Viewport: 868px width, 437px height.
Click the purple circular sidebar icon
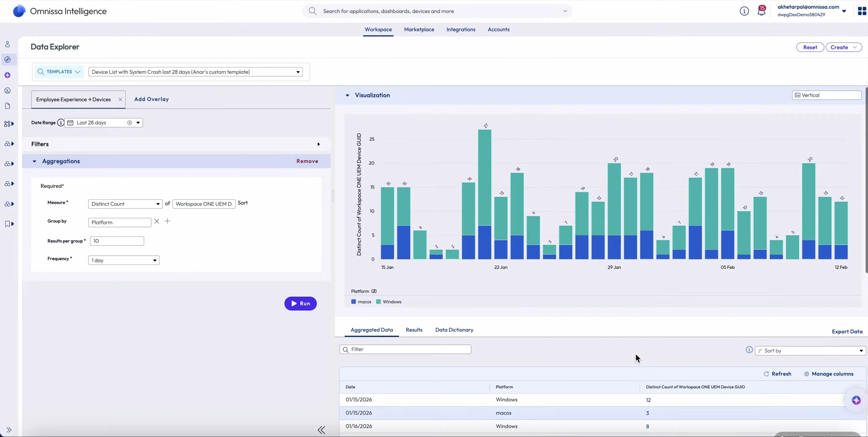pyautogui.click(x=8, y=75)
